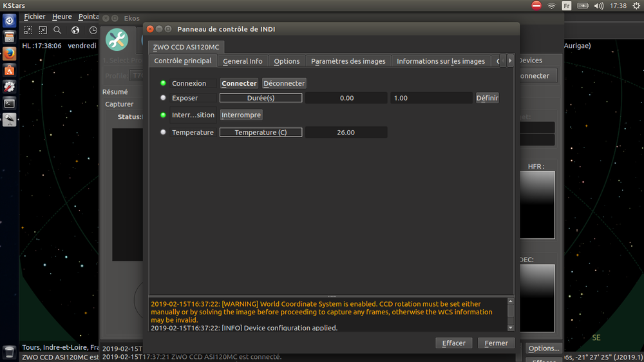Viewport: 644px width, 362px height.
Task: Select the Ekos setup wrench-screwdriver icon
Action: [117, 40]
